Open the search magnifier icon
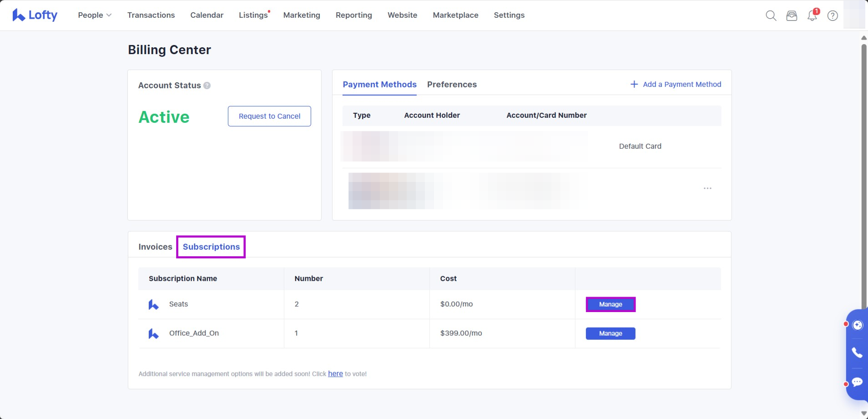This screenshot has height=419, width=868. point(771,15)
